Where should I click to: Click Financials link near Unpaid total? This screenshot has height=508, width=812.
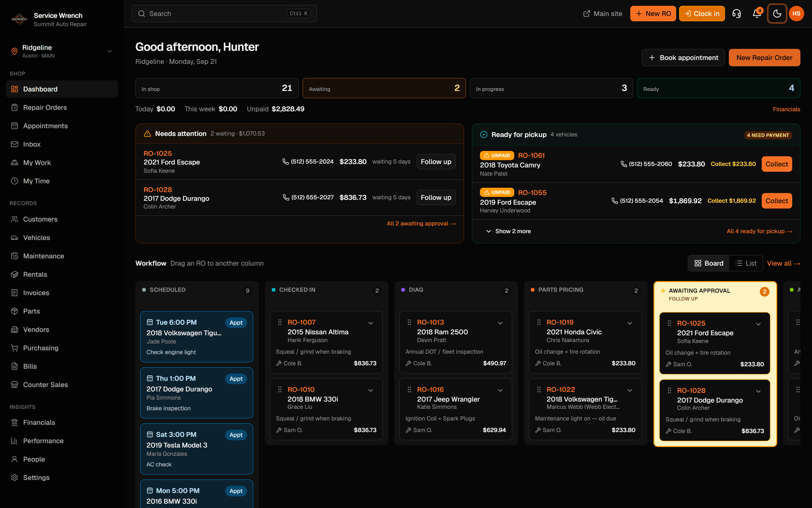786,109
